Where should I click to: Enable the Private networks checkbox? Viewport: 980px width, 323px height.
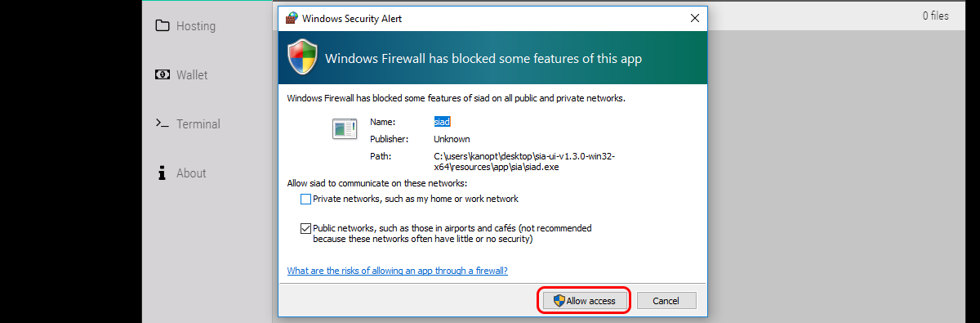click(x=305, y=199)
